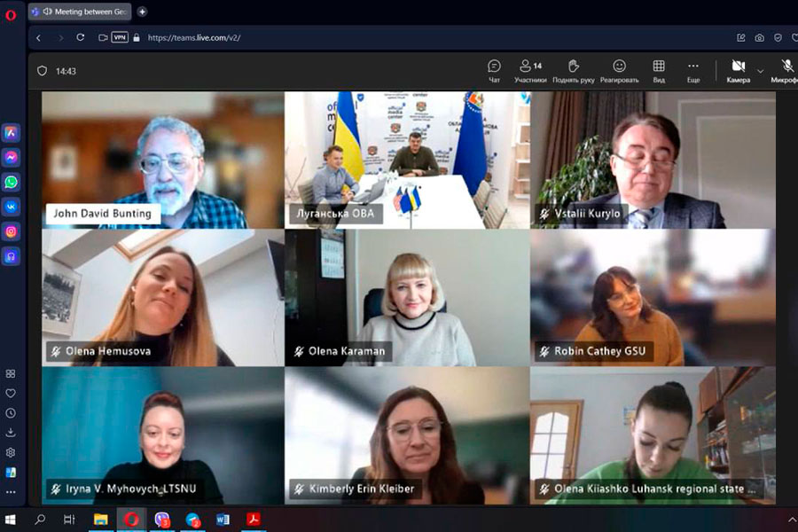Open Speed Dial grid in sidebar

click(11, 373)
